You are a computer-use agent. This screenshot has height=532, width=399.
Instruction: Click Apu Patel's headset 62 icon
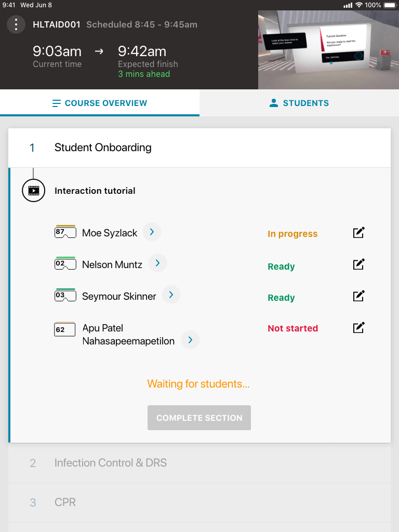[65, 329]
